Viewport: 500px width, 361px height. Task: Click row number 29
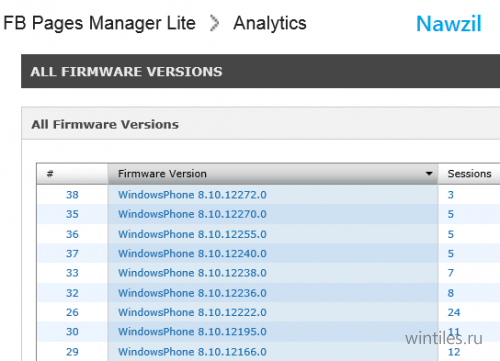(x=72, y=352)
